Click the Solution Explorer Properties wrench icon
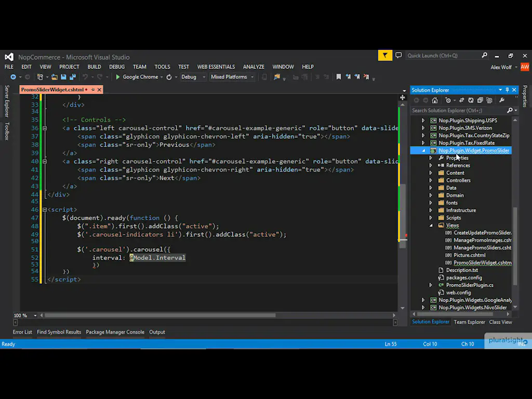Viewport: 532px width, 399px height. [502, 100]
